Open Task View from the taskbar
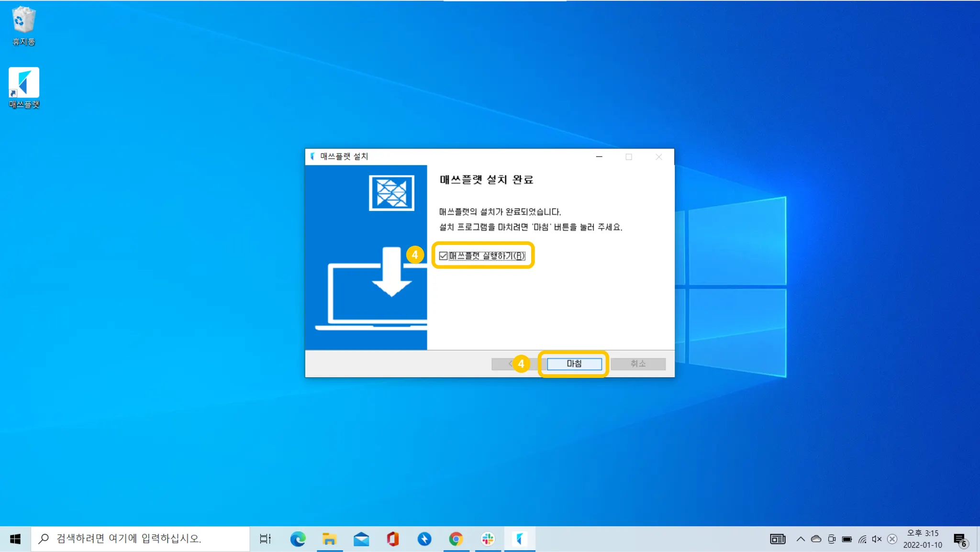Image resolution: width=980 pixels, height=552 pixels. coord(265,539)
